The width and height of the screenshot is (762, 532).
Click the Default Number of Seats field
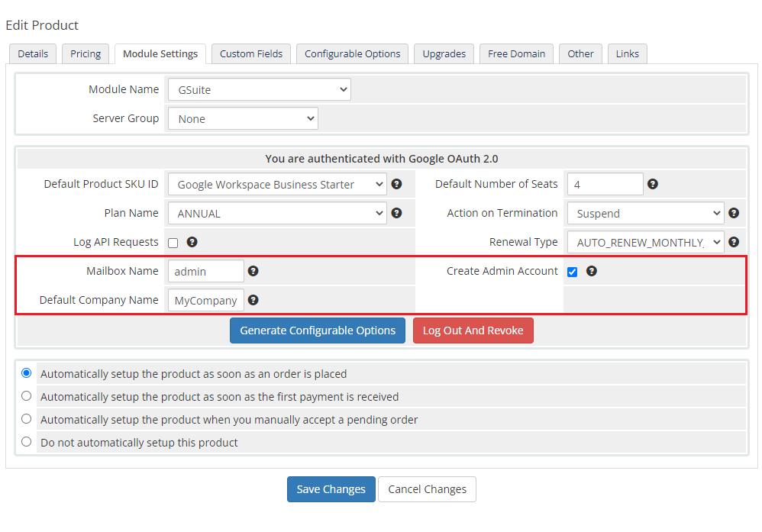(605, 184)
